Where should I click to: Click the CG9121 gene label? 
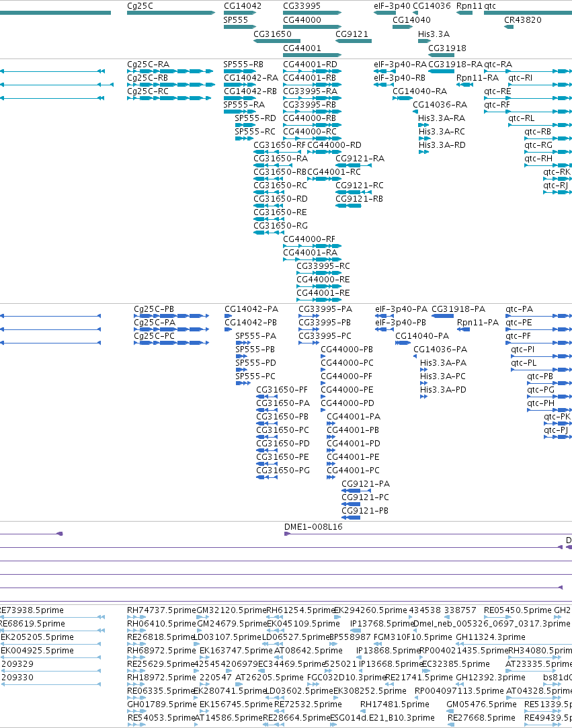coord(352,34)
